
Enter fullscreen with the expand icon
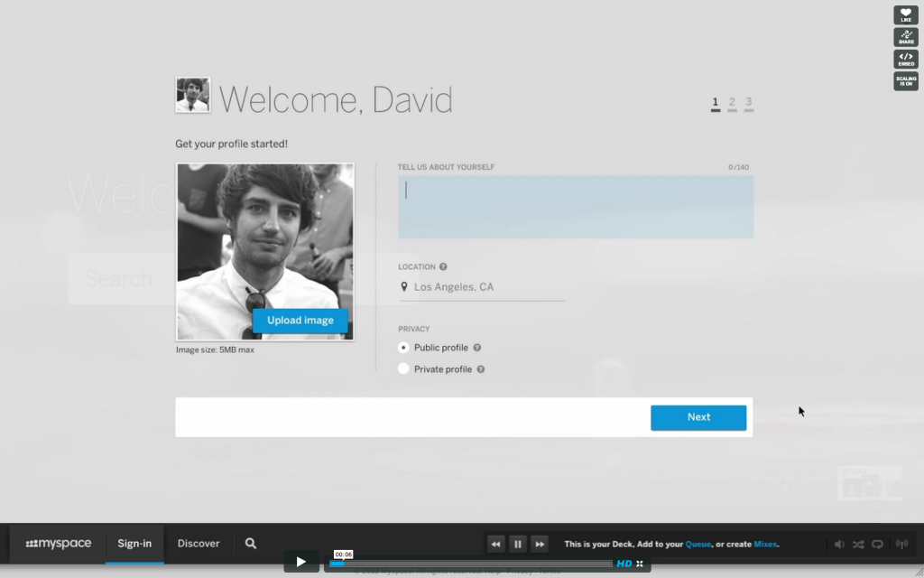click(640, 564)
